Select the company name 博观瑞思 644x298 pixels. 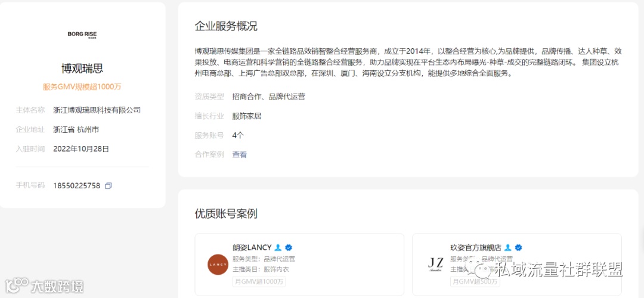point(82,68)
